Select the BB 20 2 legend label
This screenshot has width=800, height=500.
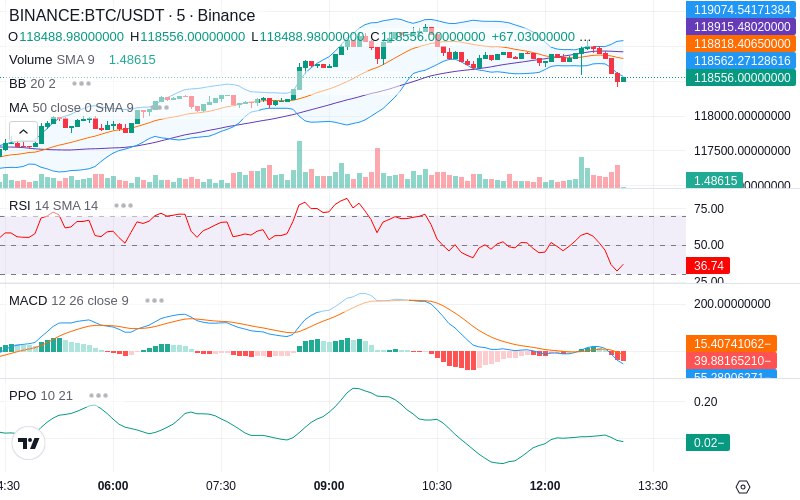(32, 83)
